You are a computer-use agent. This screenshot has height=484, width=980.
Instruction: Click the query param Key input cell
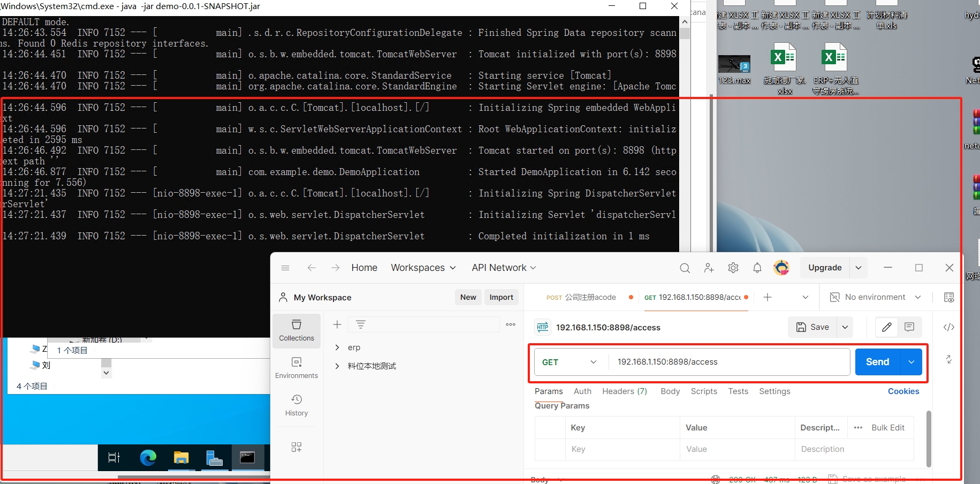point(622,449)
